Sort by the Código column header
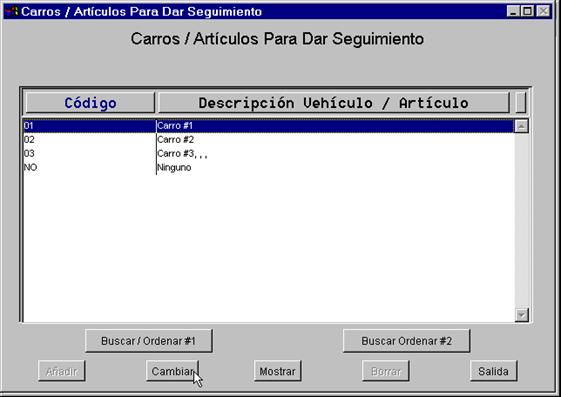The width and height of the screenshot is (561, 397). click(x=90, y=103)
